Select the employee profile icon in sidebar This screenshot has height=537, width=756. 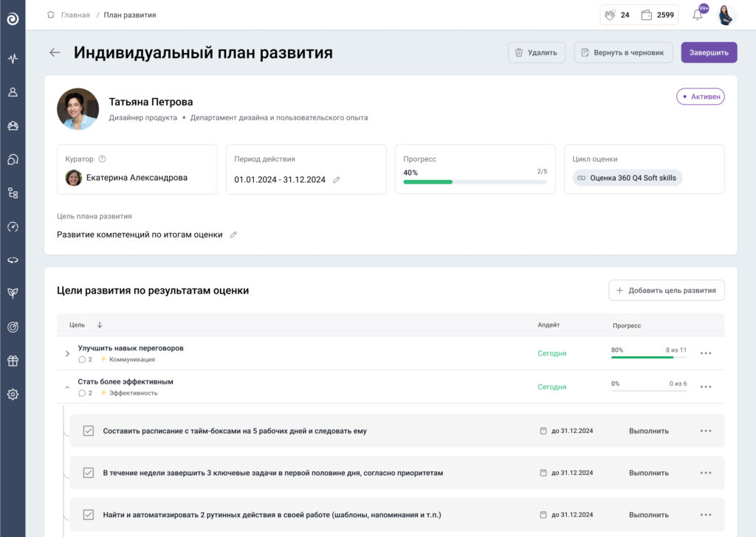coord(13,91)
